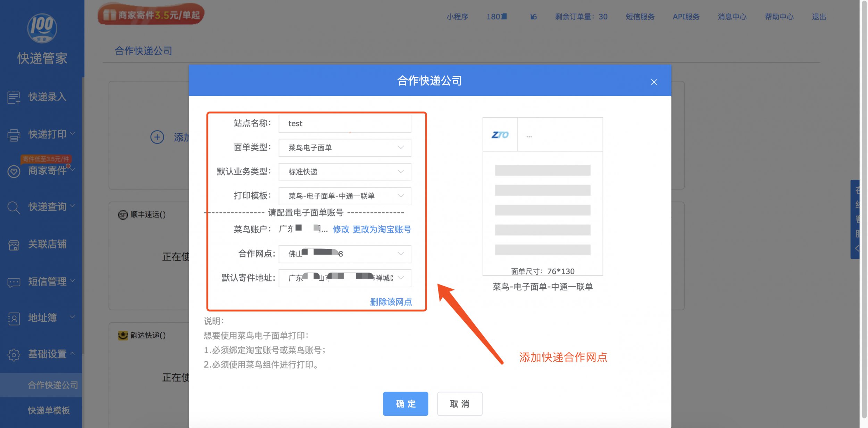The image size is (868, 428).
Task: Expand the 快递打印 submenu chevron
Action: pos(73,133)
